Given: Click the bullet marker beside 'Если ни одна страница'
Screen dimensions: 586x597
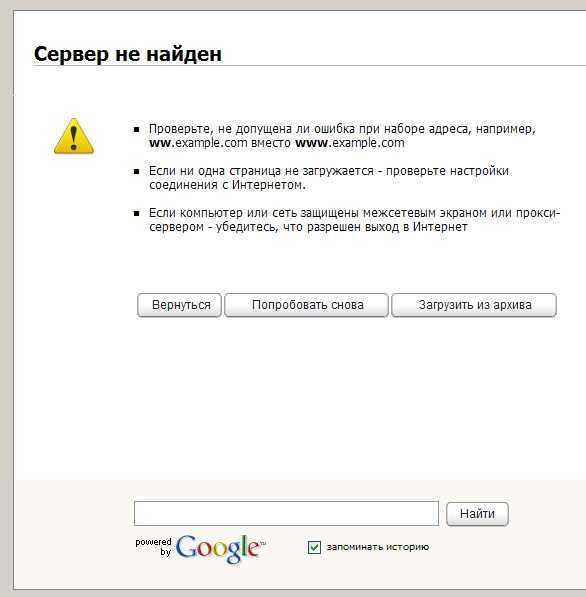Looking at the screenshot, I should [x=136, y=172].
